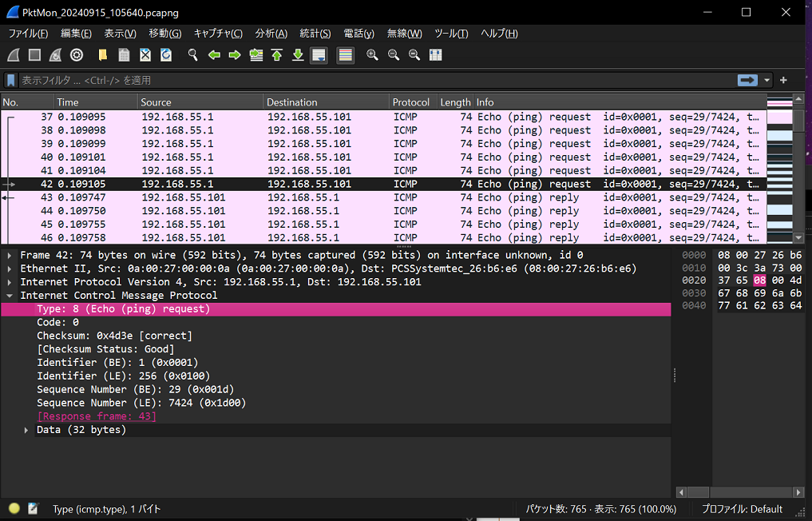The width and height of the screenshot is (812, 521).
Task: Open the ツール menu
Action: pos(451,34)
